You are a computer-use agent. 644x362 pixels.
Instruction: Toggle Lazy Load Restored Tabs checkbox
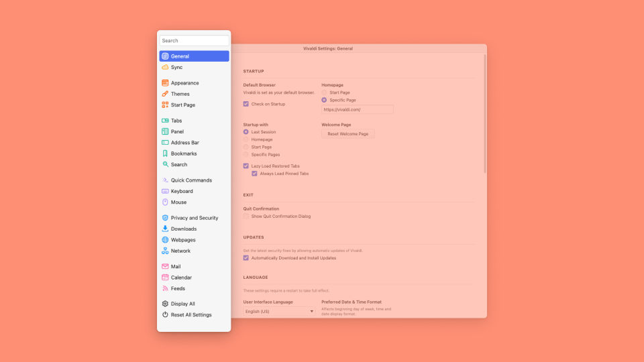246,166
